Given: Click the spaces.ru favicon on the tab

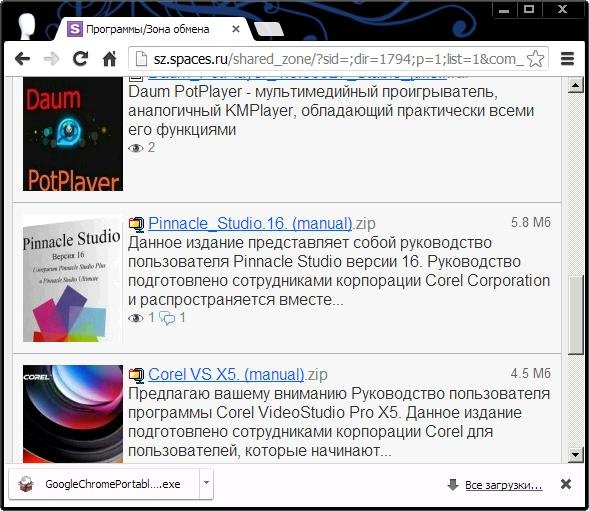Looking at the screenshot, I should click(x=74, y=29).
